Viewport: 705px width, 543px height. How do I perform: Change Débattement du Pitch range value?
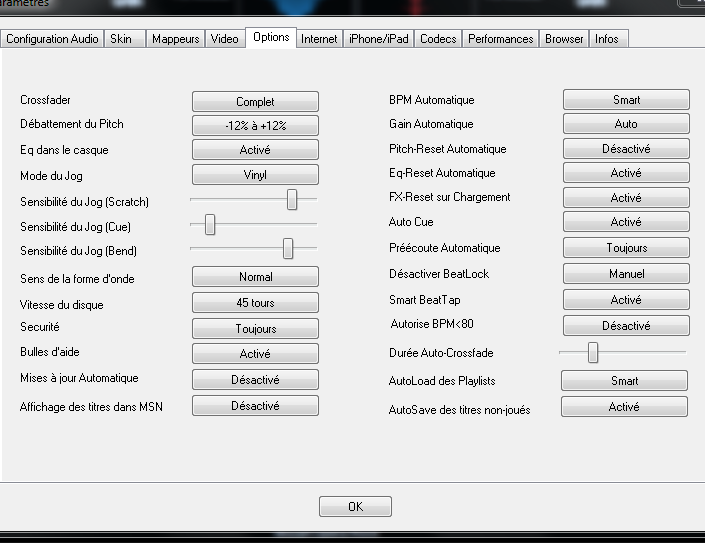point(255,126)
